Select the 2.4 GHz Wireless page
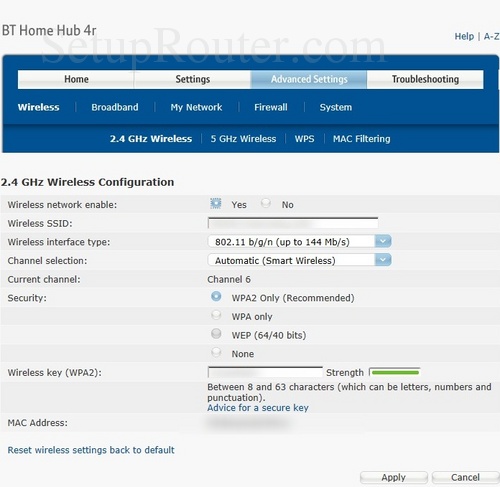Screen dimensions: 500x487 (151, 139)
